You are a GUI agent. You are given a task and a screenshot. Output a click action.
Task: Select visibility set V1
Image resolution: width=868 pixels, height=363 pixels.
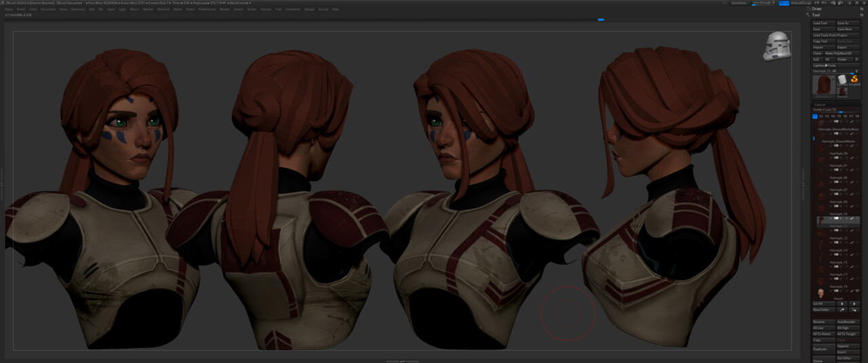[x=815, y=116]
